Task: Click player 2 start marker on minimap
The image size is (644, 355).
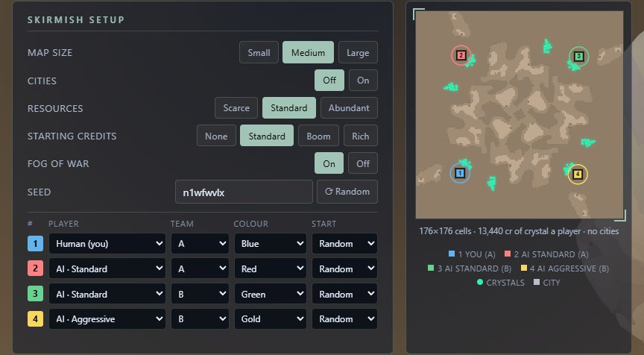Action: [461, 55]
